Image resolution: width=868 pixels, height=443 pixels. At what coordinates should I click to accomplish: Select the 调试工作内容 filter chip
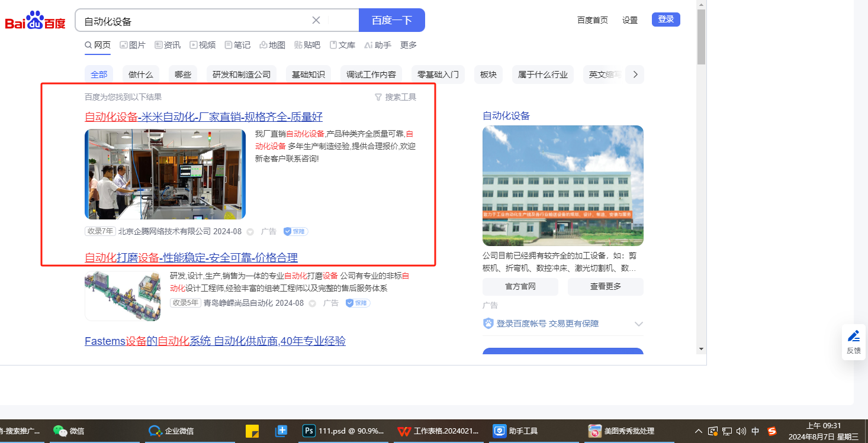coord(371,75)
